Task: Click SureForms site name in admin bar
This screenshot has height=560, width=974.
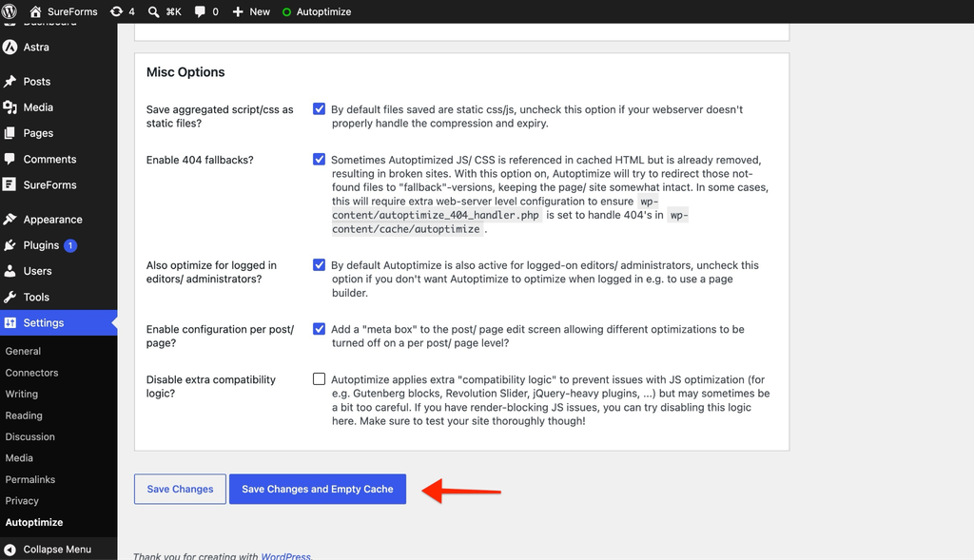Action: (x=72, y=11)
